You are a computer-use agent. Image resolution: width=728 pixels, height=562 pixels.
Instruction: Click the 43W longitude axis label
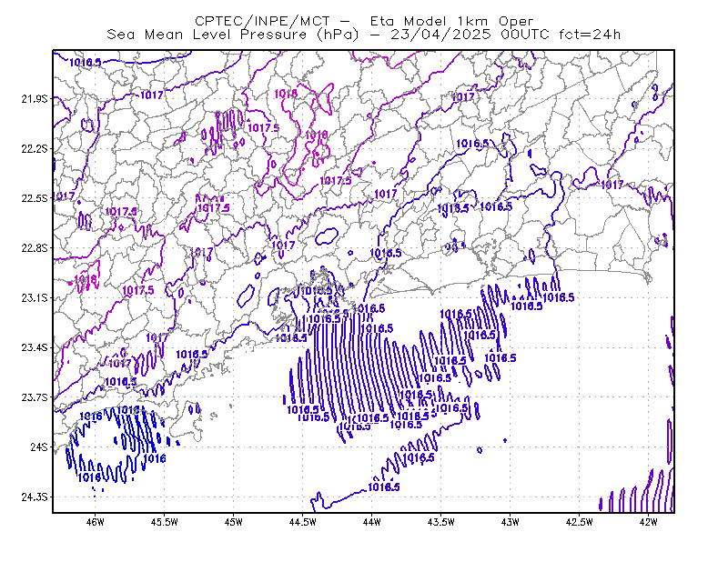(511, 522)
